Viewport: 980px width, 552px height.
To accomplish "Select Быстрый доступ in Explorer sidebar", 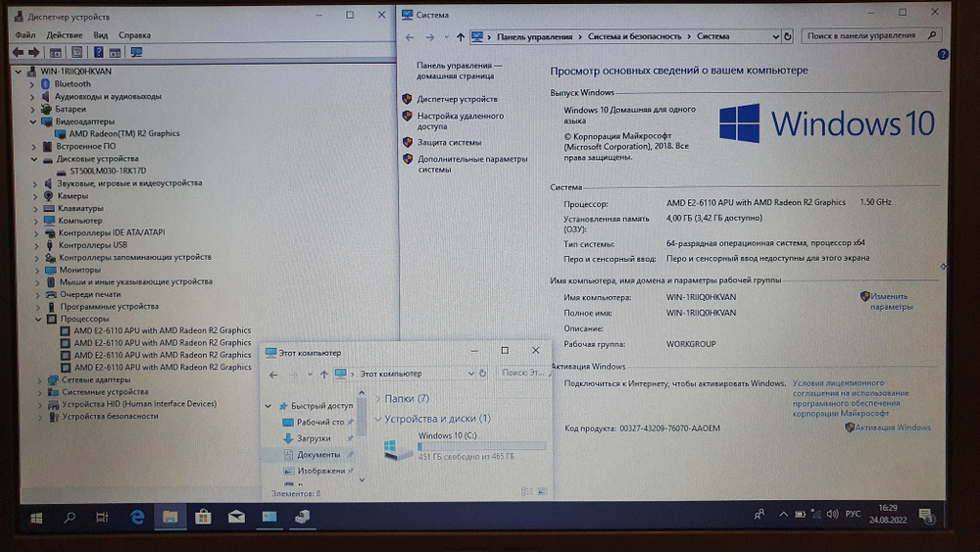I will (x=321, y=406).
